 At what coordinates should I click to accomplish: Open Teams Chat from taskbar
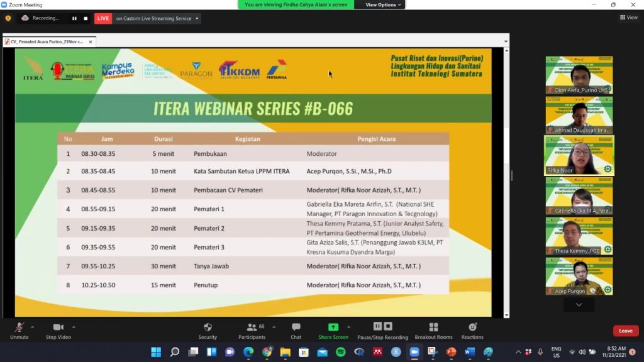pos(230,352)
